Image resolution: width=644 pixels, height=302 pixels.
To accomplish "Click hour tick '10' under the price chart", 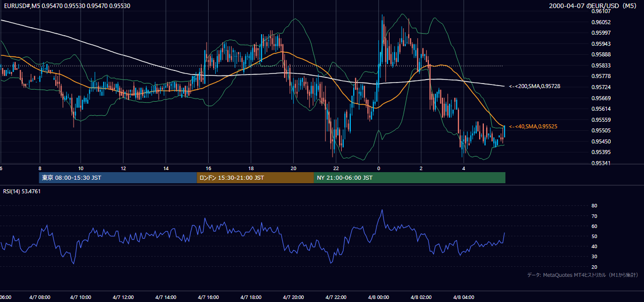I will (81, 168).
